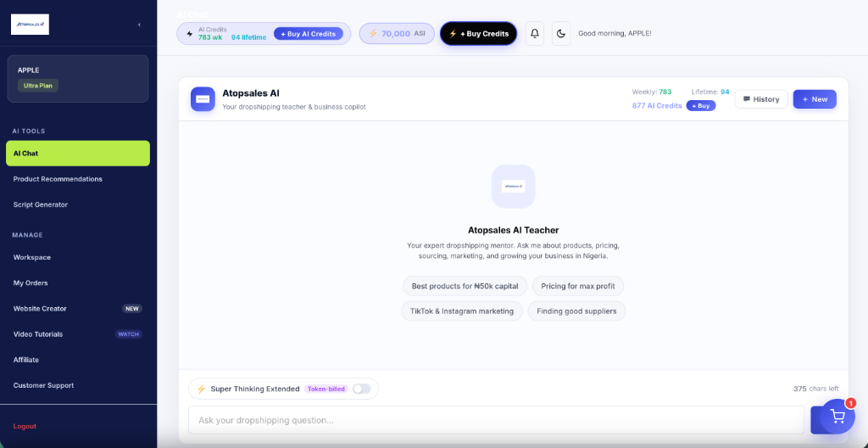Image resolution: width=868 pixels, height=448 pixels.
Task: Open chat History
Action: coord(761,99)
